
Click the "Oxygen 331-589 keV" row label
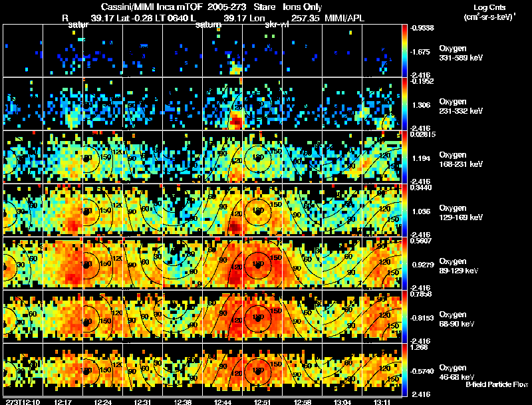pos(461,53)
